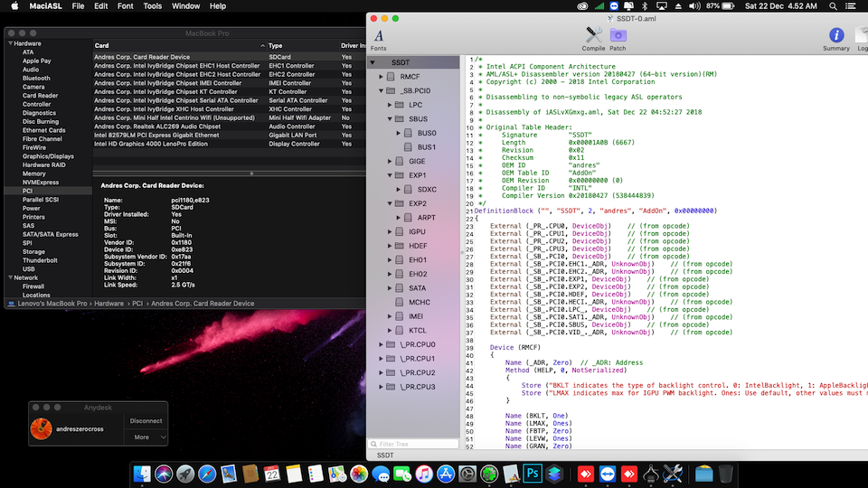Select NVMExpress in hardware sidebar
Screen dimensions: 868x488
(x=41, y=183)
